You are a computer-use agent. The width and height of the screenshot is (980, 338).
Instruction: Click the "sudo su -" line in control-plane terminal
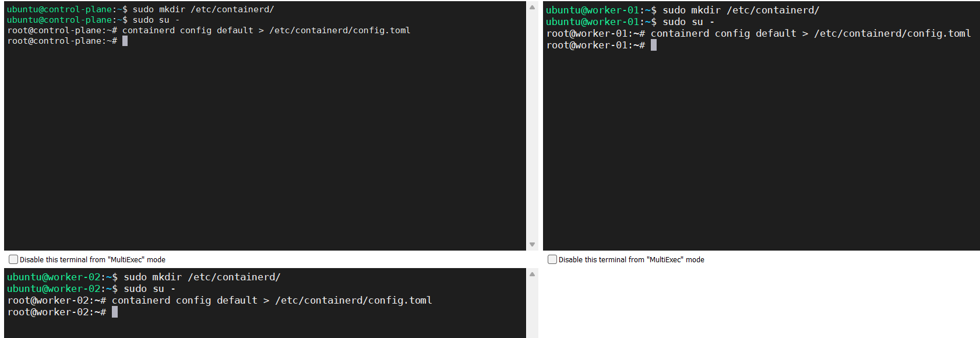156,20
